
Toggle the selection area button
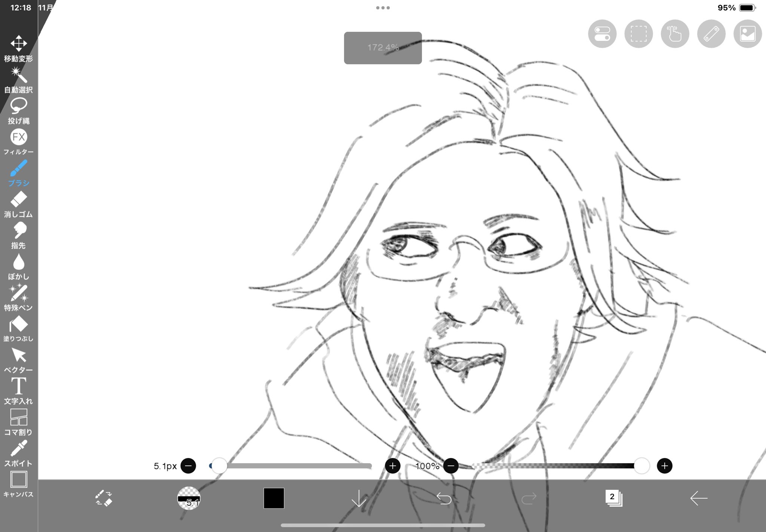[638, 34]
